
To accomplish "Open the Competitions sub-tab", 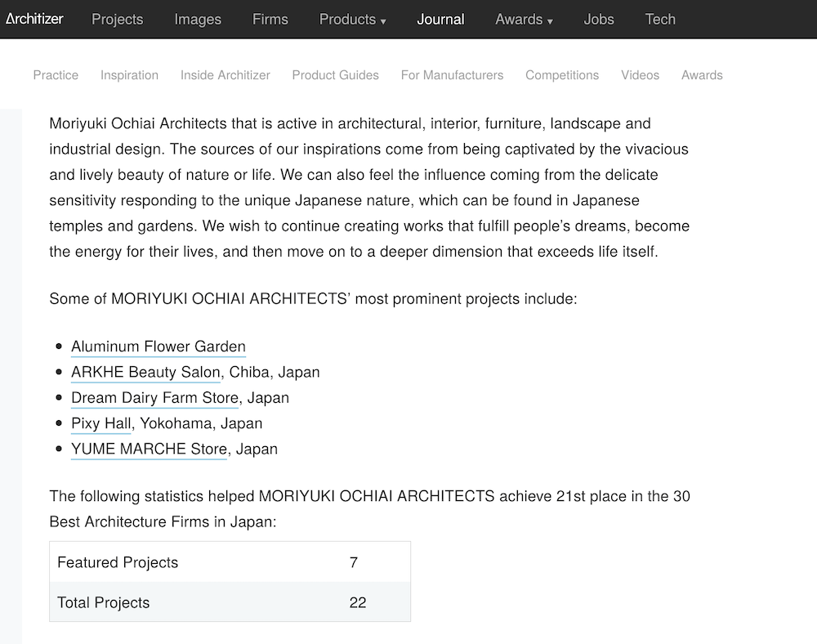I will point(562,75).
